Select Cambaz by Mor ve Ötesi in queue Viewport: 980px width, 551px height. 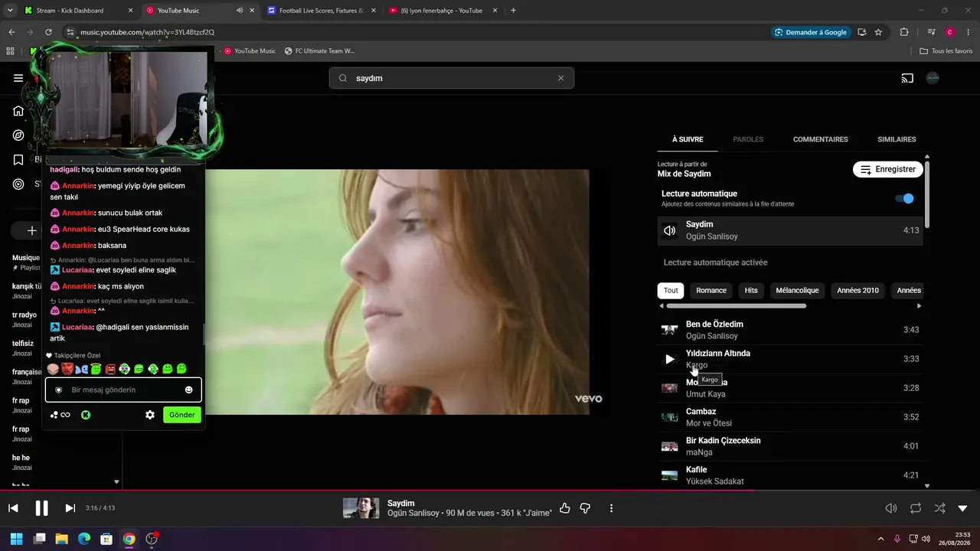click(790, 417)
